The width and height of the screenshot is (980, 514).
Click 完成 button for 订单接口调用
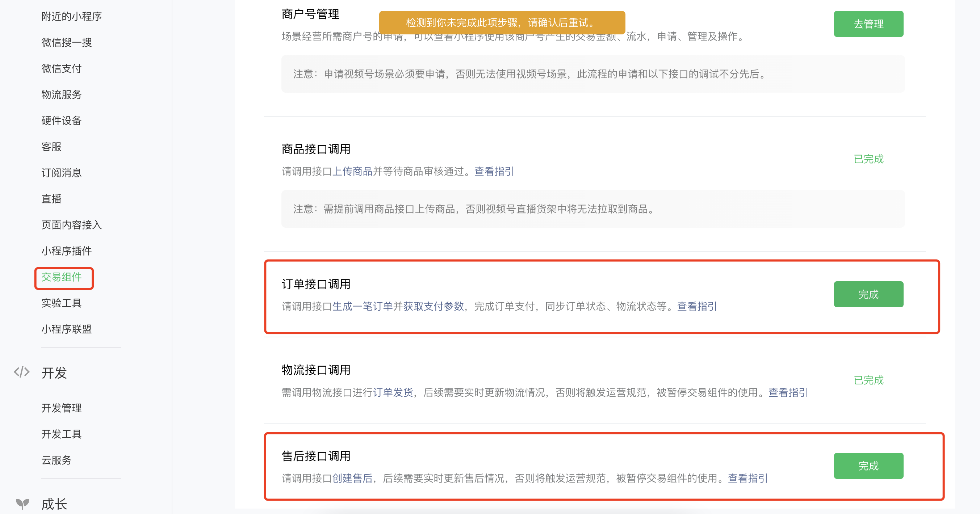point(868,294)
